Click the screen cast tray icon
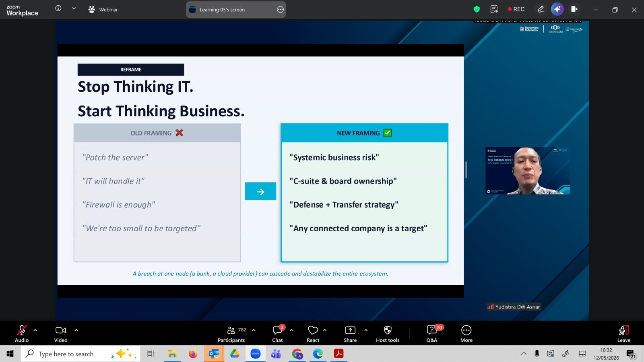 coord(551,354)
